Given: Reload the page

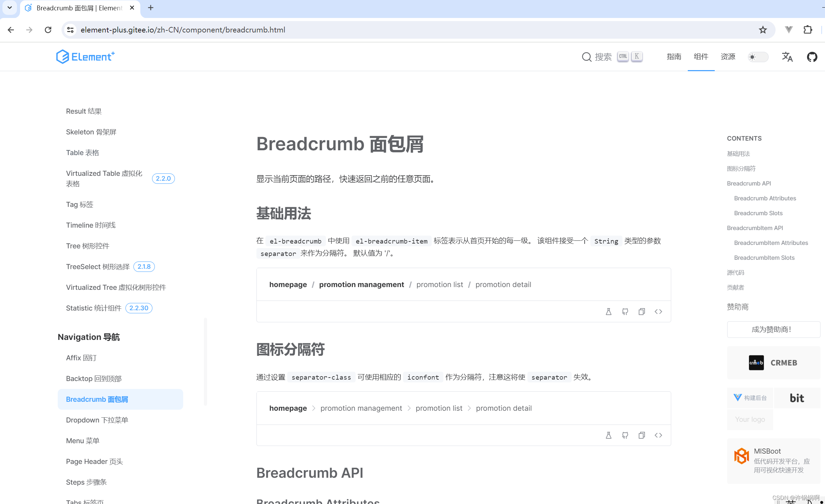Looking at the screenshot, I should click(x=48, y=30).
